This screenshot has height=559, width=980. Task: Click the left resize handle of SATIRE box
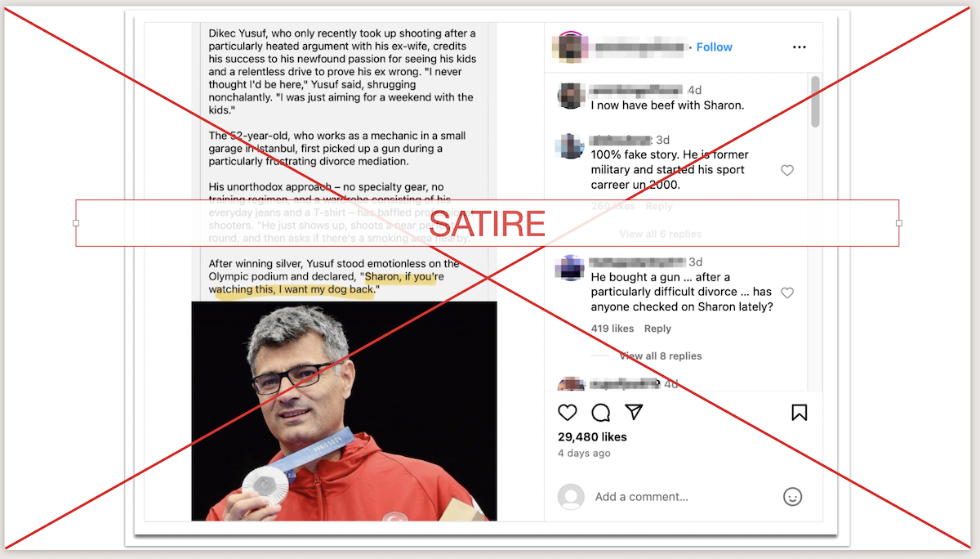coord(76,223)
